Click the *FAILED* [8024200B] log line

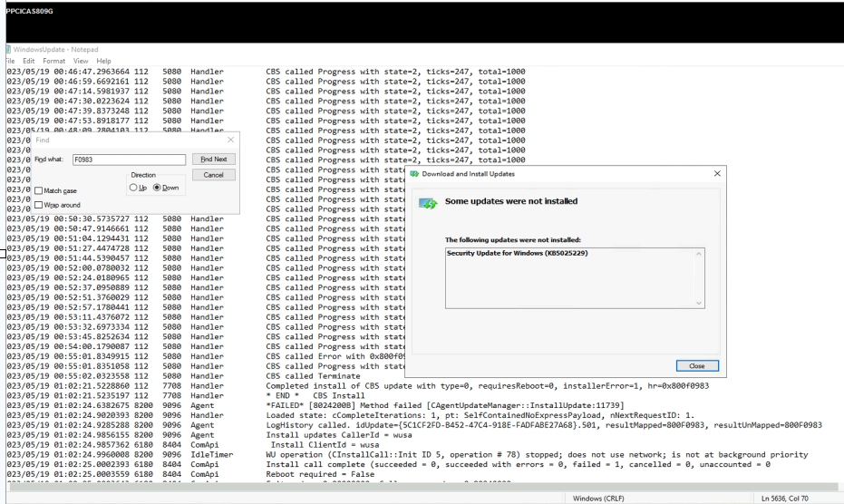[445, 405]
